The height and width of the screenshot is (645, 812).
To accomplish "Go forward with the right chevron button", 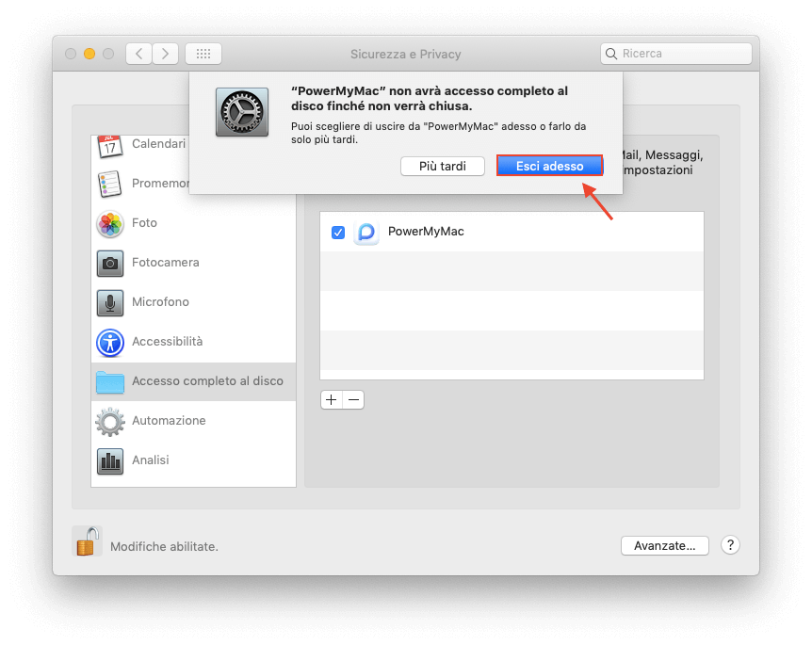I will click(165, 54).
